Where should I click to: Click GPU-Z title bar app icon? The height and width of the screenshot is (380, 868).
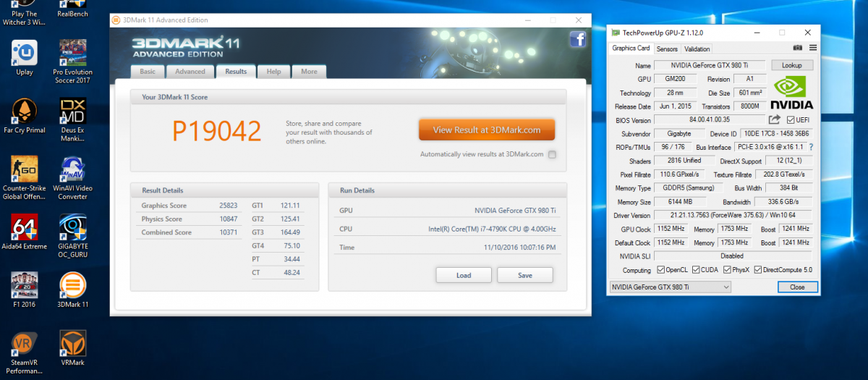[x=616, y=33]
